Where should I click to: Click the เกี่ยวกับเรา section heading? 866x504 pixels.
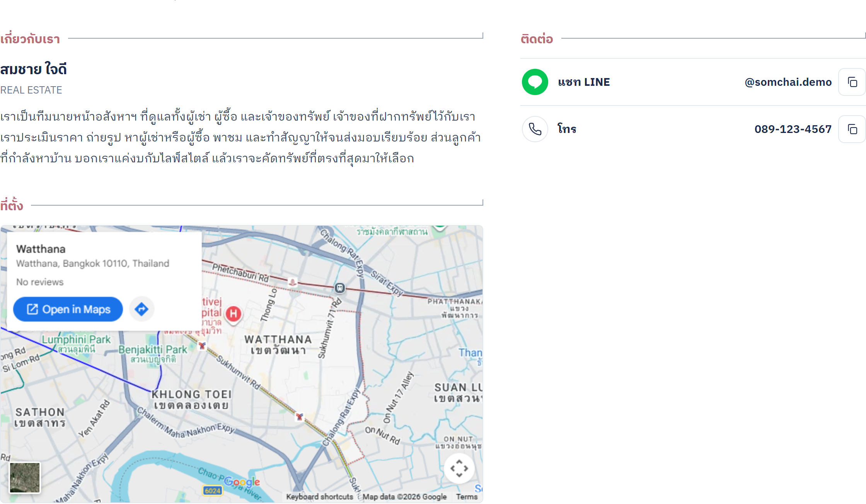30,39
